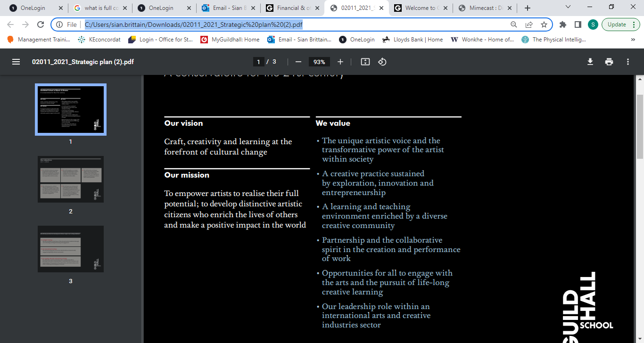Bookmark this page with the star icon
The width and height of the screenshot is (644, 343).
pos(544,24)
